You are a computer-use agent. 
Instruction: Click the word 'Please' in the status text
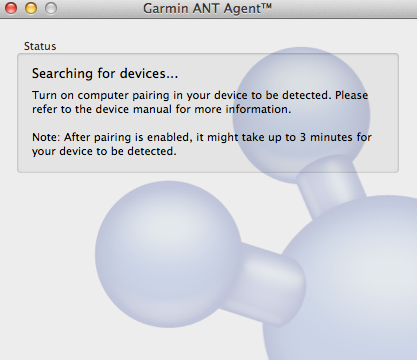(351, 95)
